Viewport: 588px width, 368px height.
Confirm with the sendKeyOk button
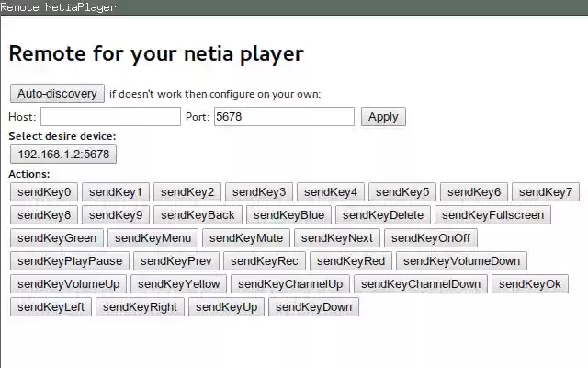(x=530, y=284)
